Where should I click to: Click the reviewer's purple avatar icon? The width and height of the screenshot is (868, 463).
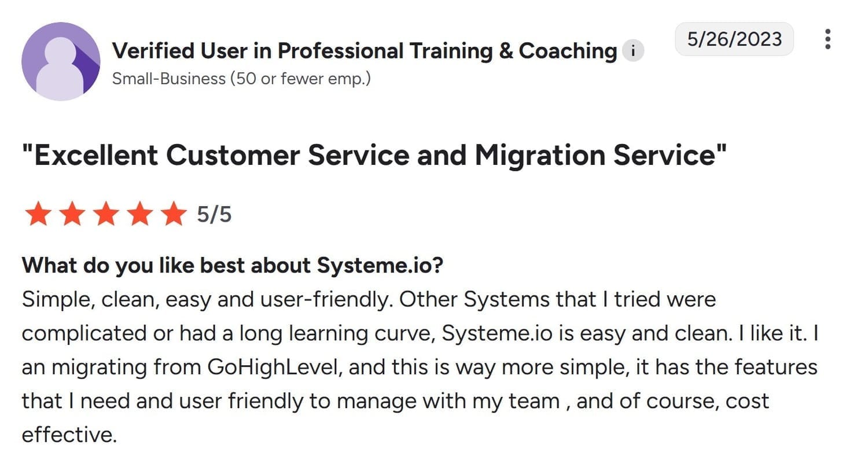[61, 61]
